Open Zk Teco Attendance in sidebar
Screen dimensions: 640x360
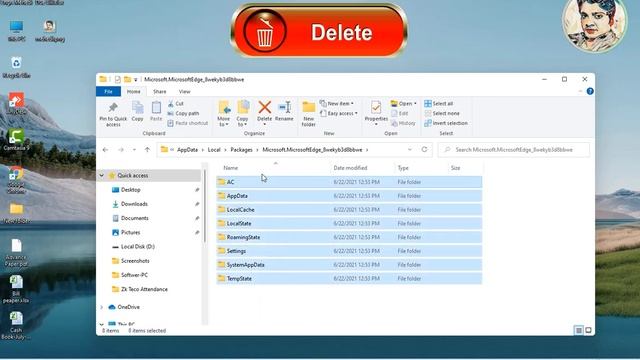point(144,289)
